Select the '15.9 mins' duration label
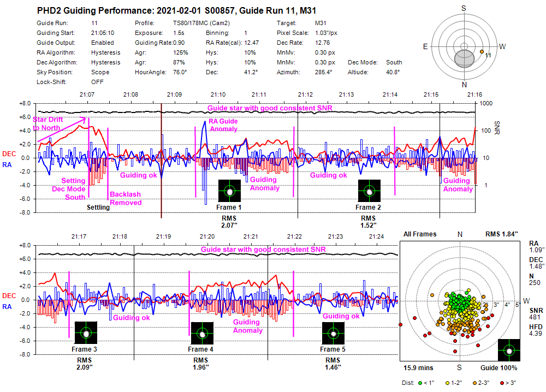 418,368
